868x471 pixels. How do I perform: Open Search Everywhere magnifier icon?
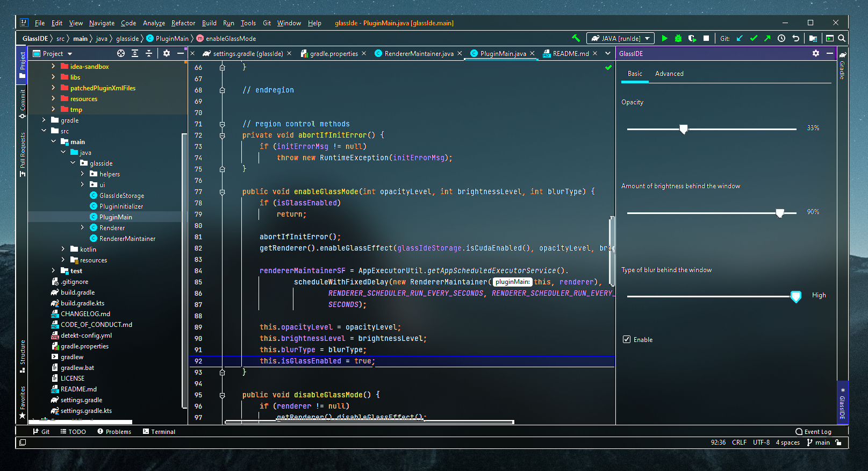(x=842, y=38)
